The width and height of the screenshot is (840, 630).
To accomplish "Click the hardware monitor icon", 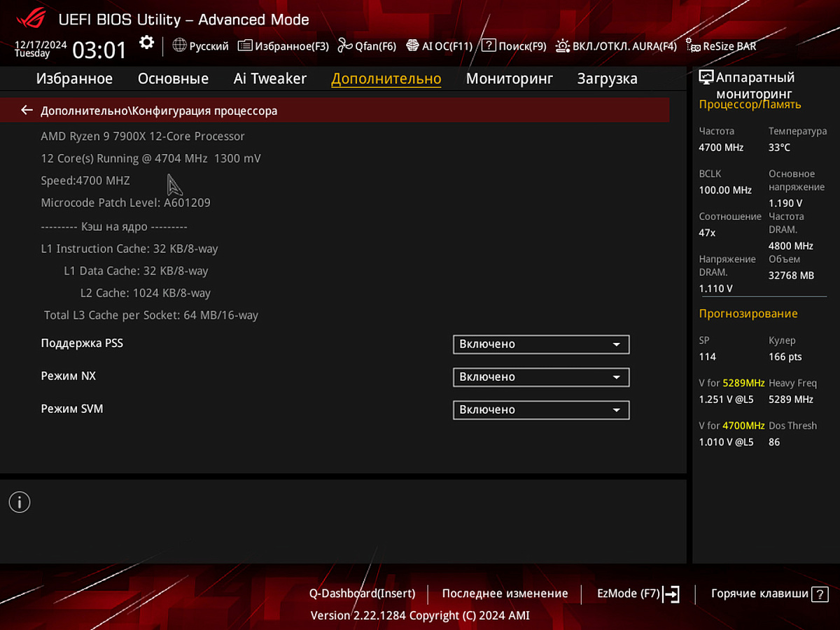I will point(706,77).
